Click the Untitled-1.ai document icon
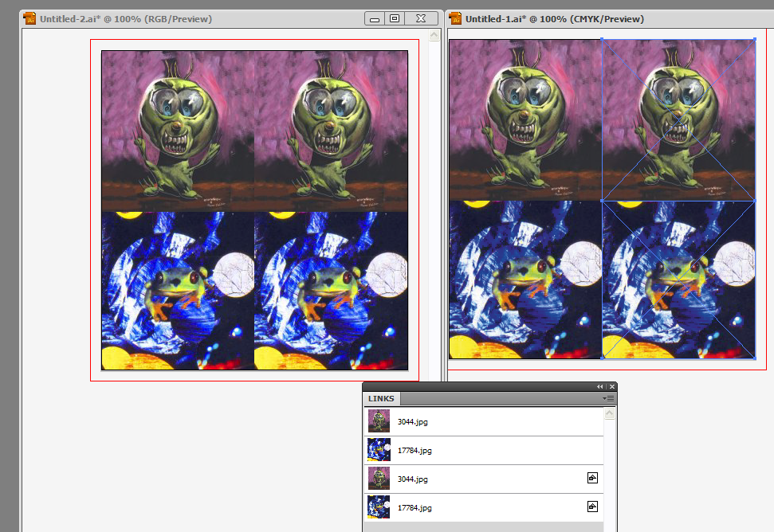Image resolution: width=774 pixels, height=532 pixels. click(455, 19)
